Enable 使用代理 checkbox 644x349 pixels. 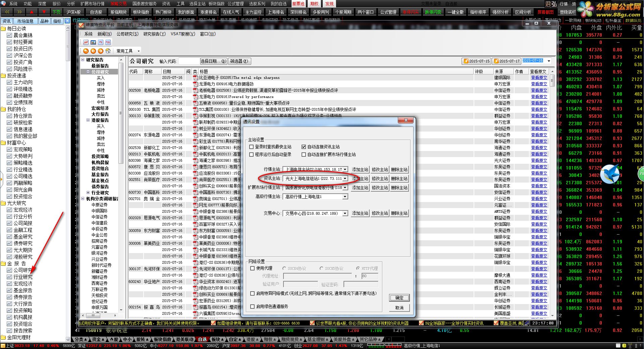253,268
